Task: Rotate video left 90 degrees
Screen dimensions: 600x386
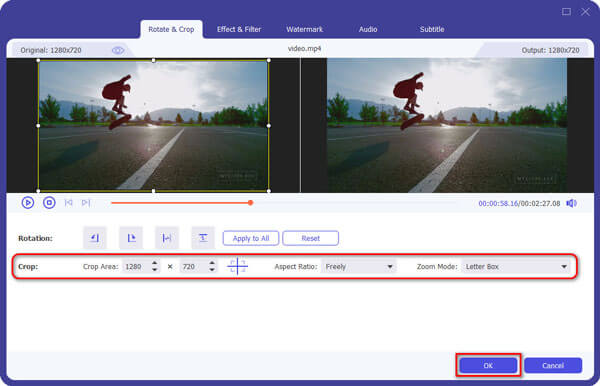Action: (x=95, y=238)
